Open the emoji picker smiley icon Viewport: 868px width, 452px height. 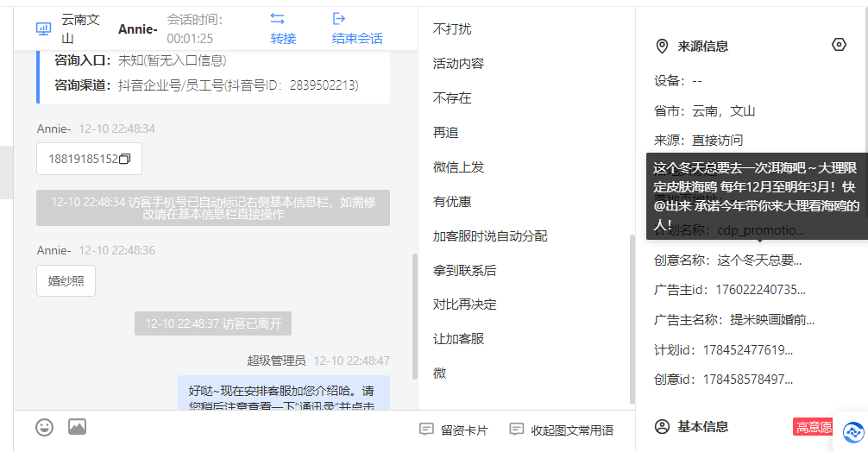(x=44, y=427)
